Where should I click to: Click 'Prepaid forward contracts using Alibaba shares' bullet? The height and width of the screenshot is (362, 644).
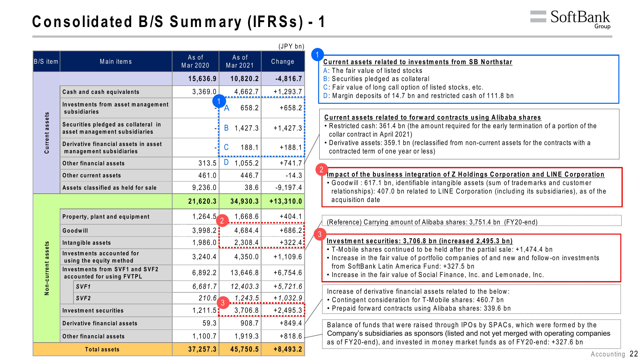pyautogui.click(x=419, y=308)
